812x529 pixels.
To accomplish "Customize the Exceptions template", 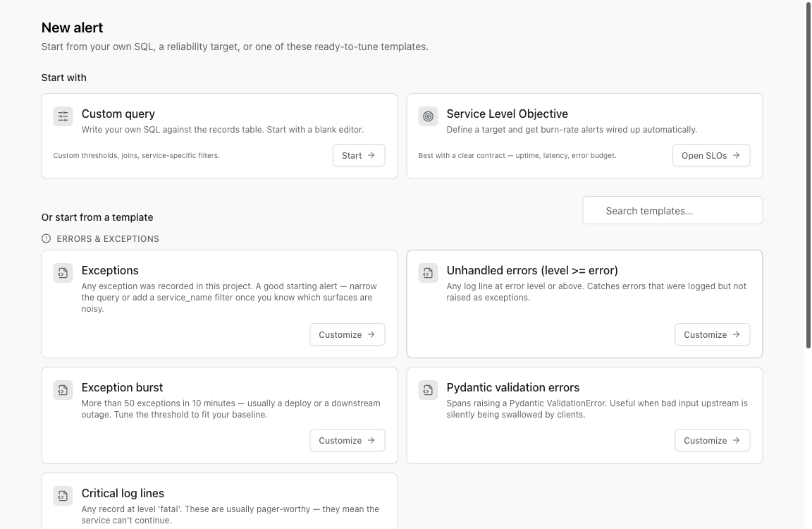I will coord(347,335).
